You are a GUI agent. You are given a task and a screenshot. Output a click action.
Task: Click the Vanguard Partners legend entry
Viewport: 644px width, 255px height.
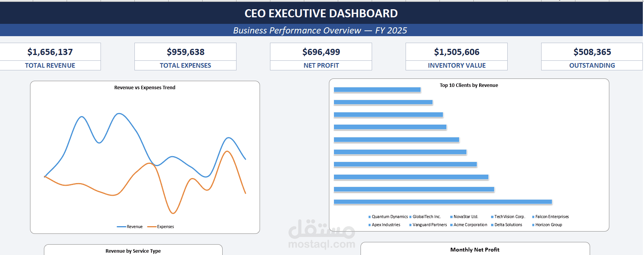tap(429, 225)
